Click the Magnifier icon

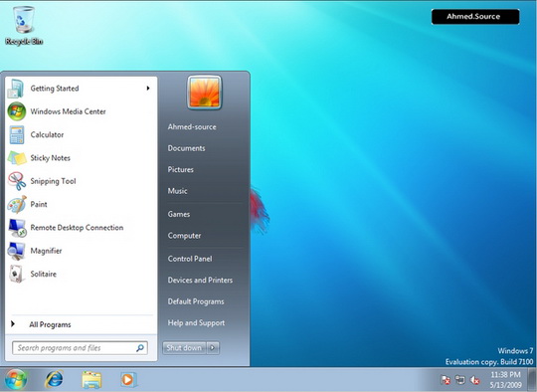[16, 251]
